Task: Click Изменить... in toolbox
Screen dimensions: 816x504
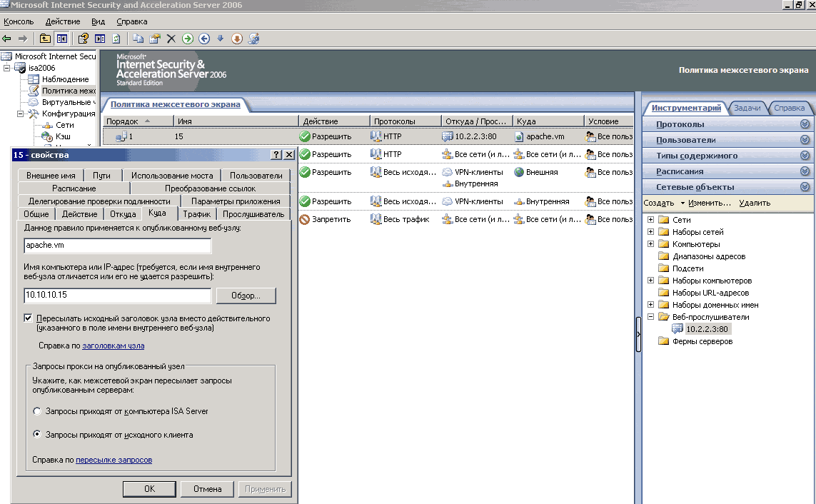Action: (710, 203)
